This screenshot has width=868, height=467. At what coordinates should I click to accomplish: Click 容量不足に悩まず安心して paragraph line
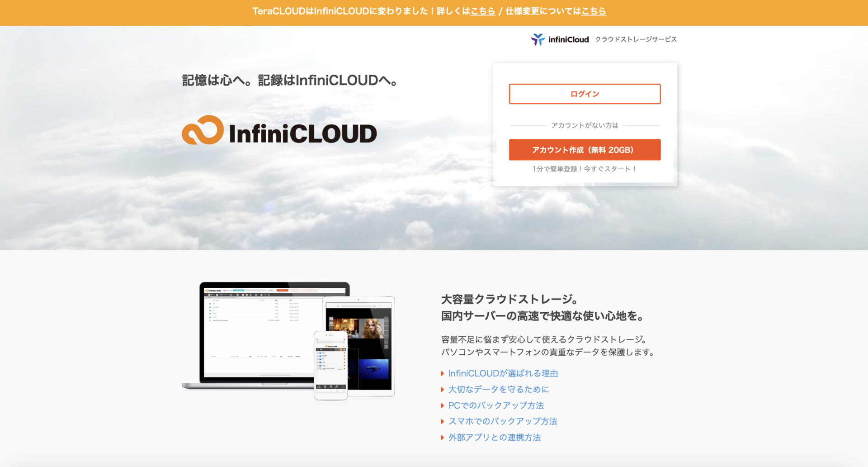pos(545,339)
